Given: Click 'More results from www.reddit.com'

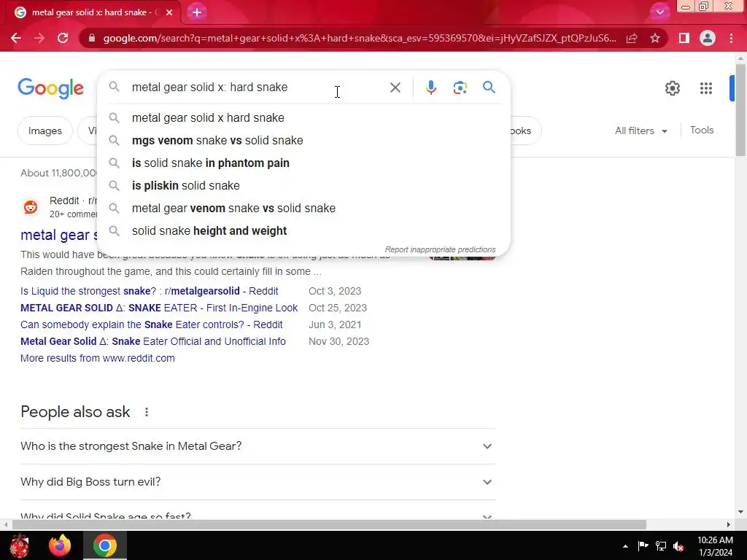Looking at the screenshot, I should pyautogui.click(x=98, y=358).
